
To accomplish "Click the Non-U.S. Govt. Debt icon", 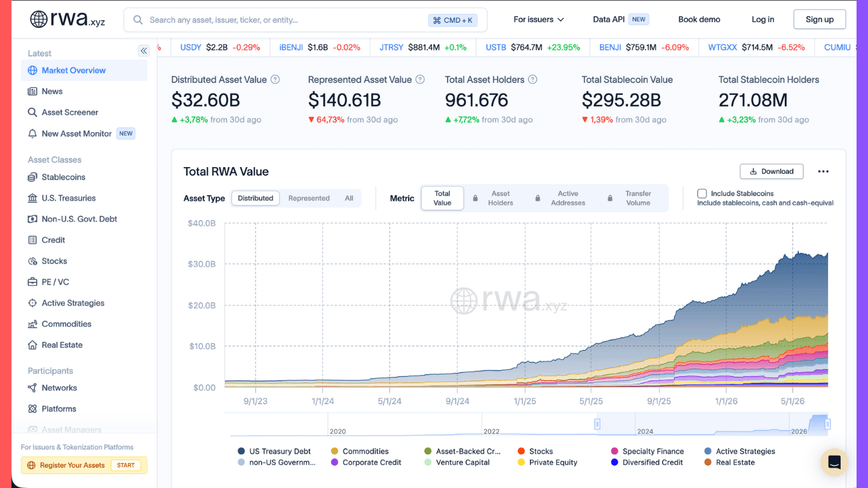I will coord(32,219).
